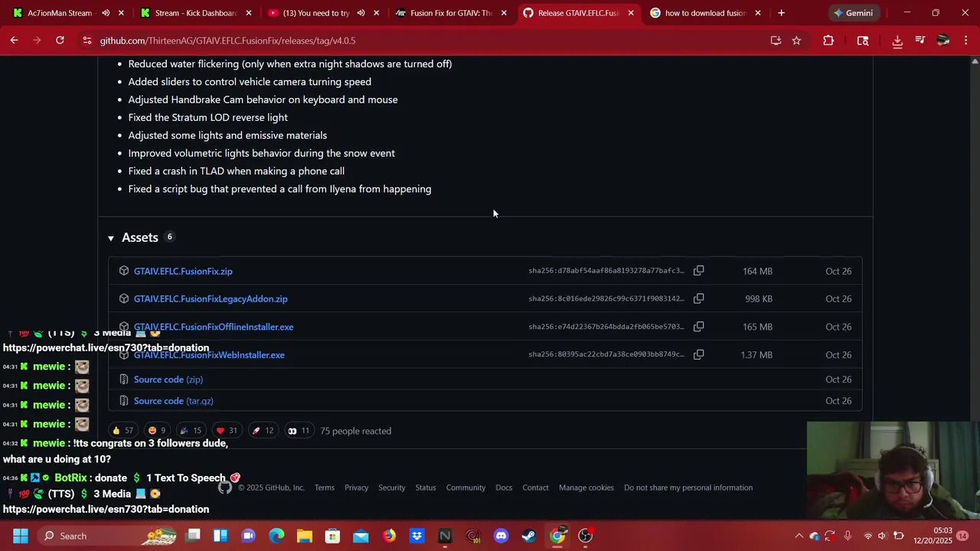Switch to 'how to download fusion' Google tab
The width and height of the screenshot is (980, 551).
pyautogui.click(x=704, y=13)
